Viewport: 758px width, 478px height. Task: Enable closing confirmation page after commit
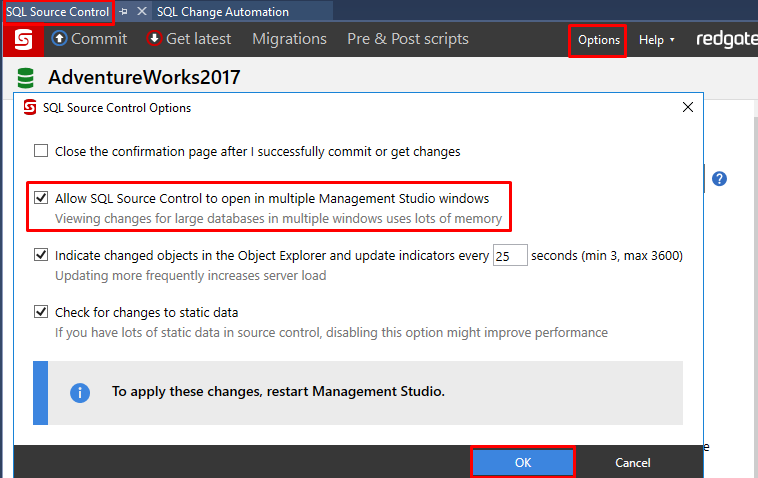(x=41, y=151)
